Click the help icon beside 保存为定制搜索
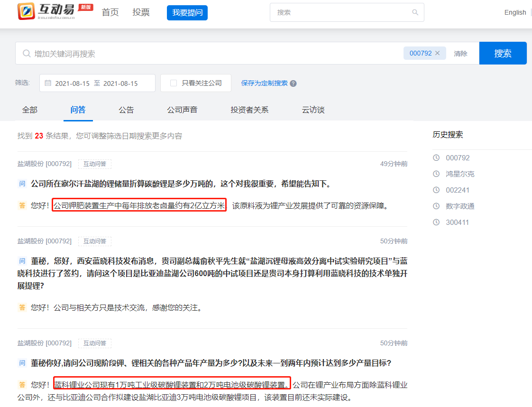Image resolution: width=532 pixels, height=407 pixels. coord(293,83)
